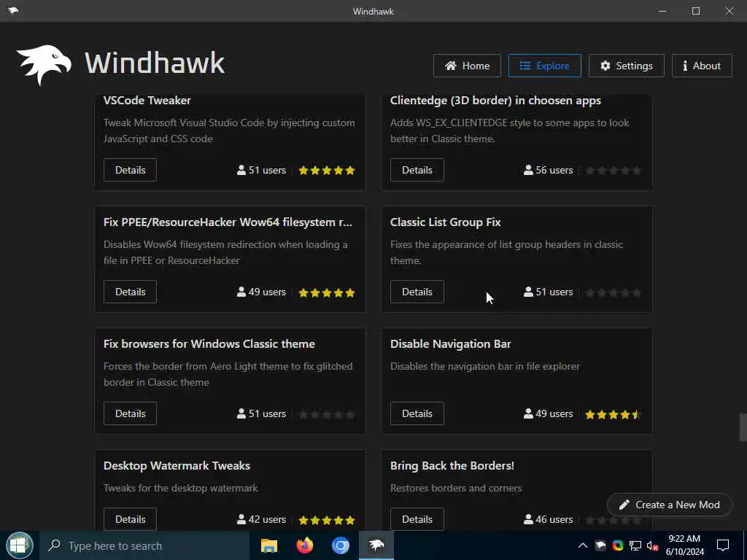
Task: Click the Fix browsers for Windows Classic theme title
Action: point(209,344)
